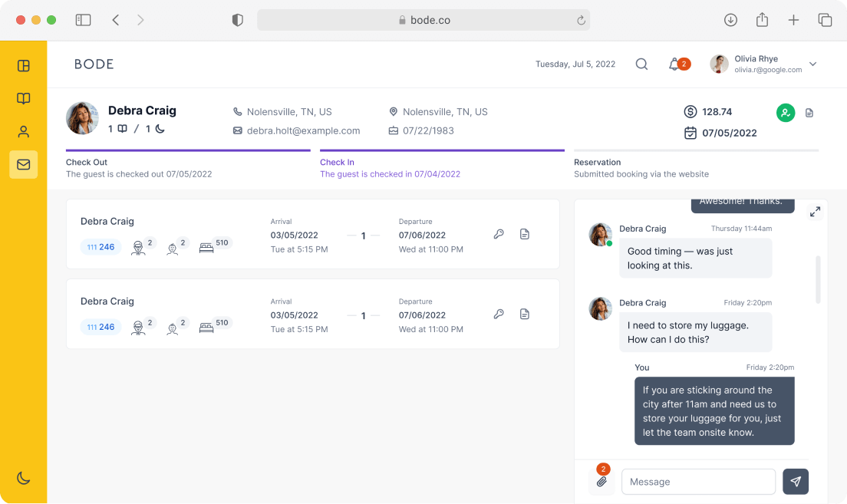This screenshot has width=847, height=504.
Task: Click the children icon in first booking card
Action: 173,248
